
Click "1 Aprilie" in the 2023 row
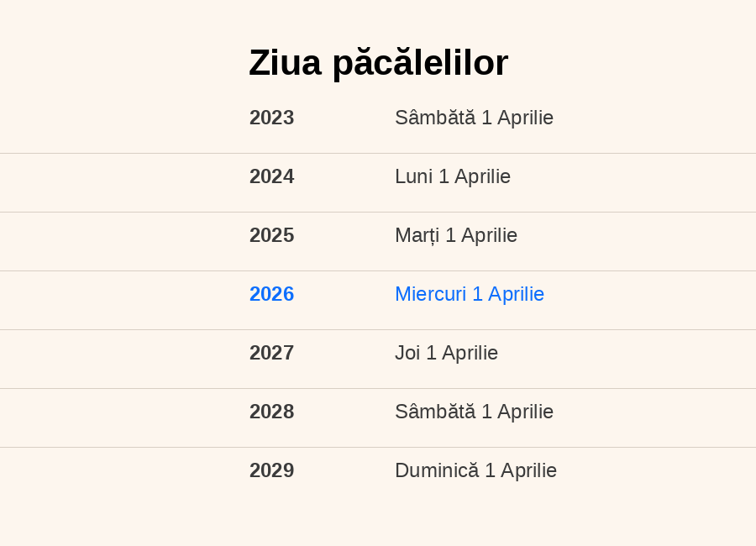pos(517,118)
